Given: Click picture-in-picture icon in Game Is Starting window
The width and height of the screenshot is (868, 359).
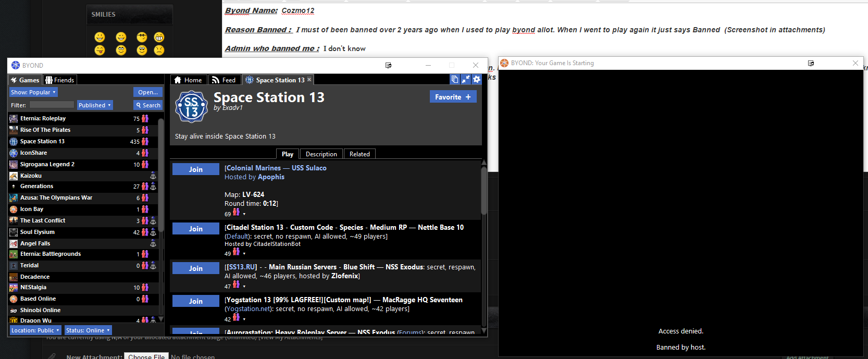Looking at the screenshot, I should pyautogui.click(x=811, y=63).
